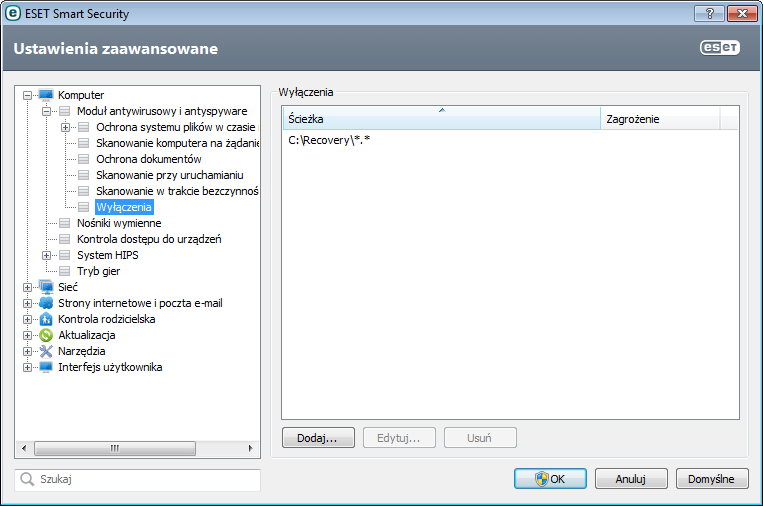Screen dimensions: 763x506
Task: Expand the Sieć node
Action: 27,288
